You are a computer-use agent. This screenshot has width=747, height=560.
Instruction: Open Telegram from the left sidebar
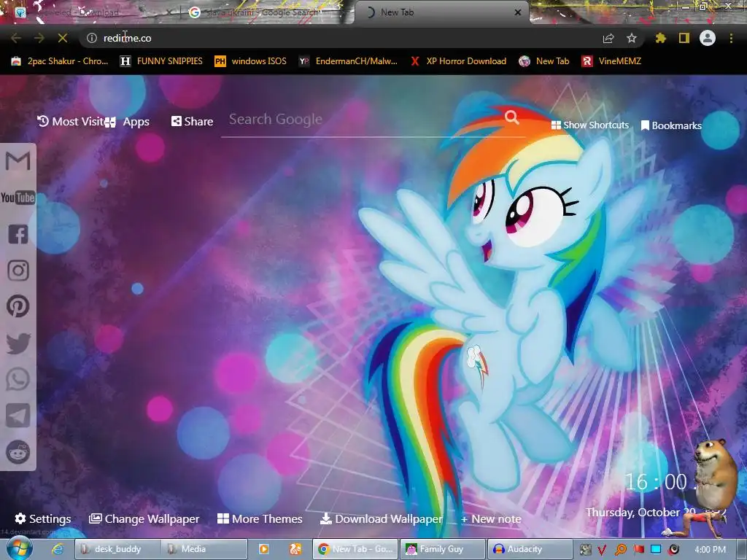point(18,415)
